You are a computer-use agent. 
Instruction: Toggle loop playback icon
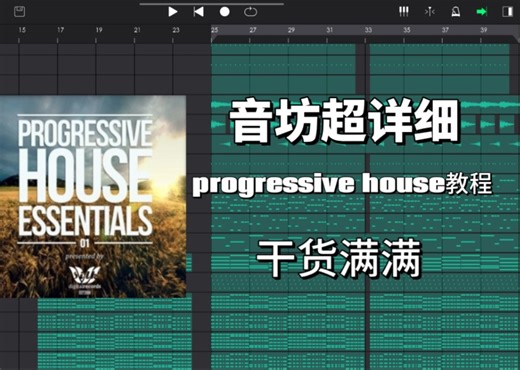(251, 12)
